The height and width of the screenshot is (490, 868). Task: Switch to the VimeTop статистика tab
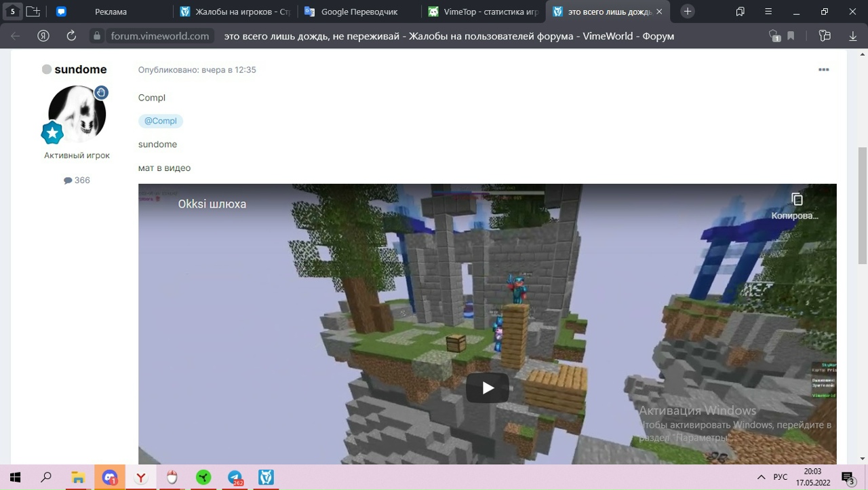tap(483, 12)
